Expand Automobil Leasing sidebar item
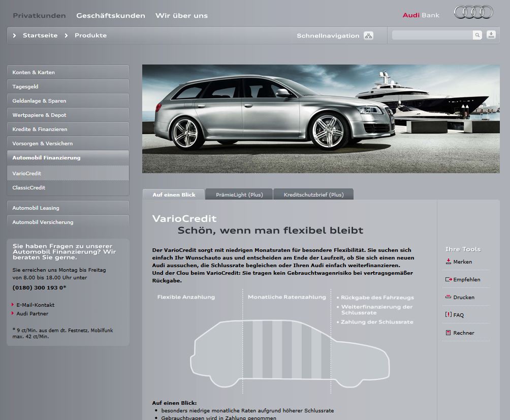Viewport: 510px width, 420px height. tap(68, 208)
